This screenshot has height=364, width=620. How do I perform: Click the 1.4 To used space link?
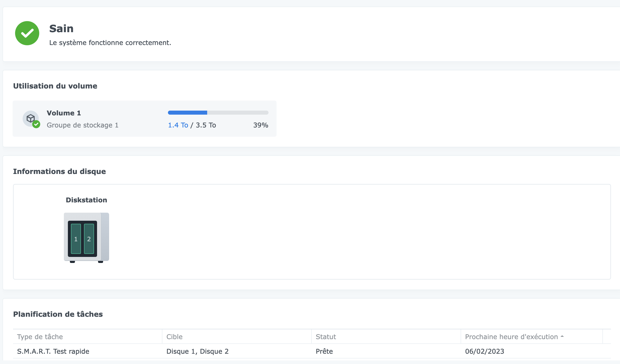click(178, 125)
